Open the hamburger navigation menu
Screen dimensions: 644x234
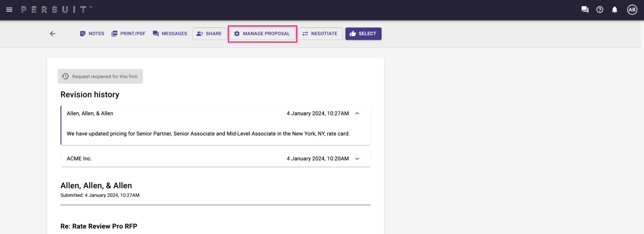(9, 10)
